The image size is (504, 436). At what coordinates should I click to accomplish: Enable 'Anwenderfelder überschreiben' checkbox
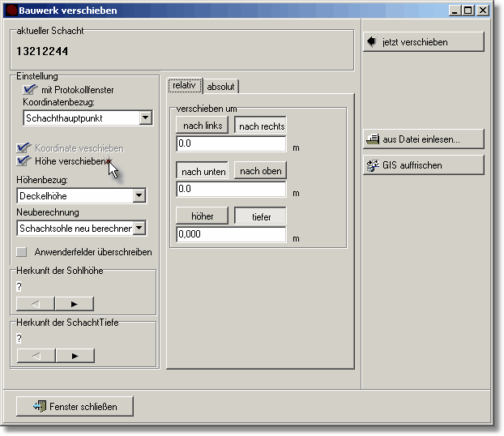[22, 252]
